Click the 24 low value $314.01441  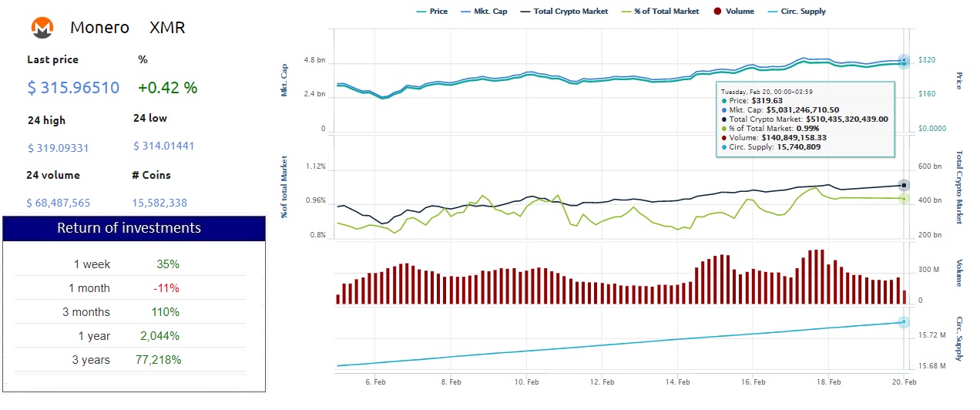pos(163,146)
